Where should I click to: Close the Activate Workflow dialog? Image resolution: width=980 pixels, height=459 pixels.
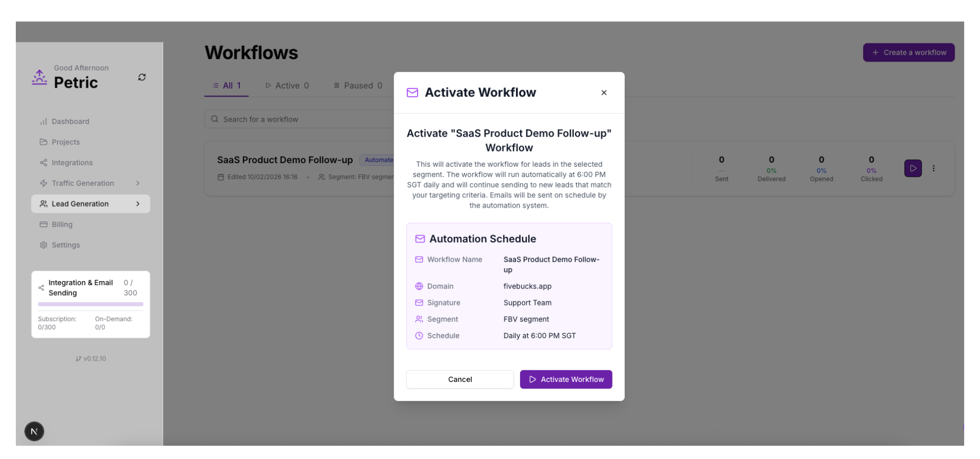point(604,93)
